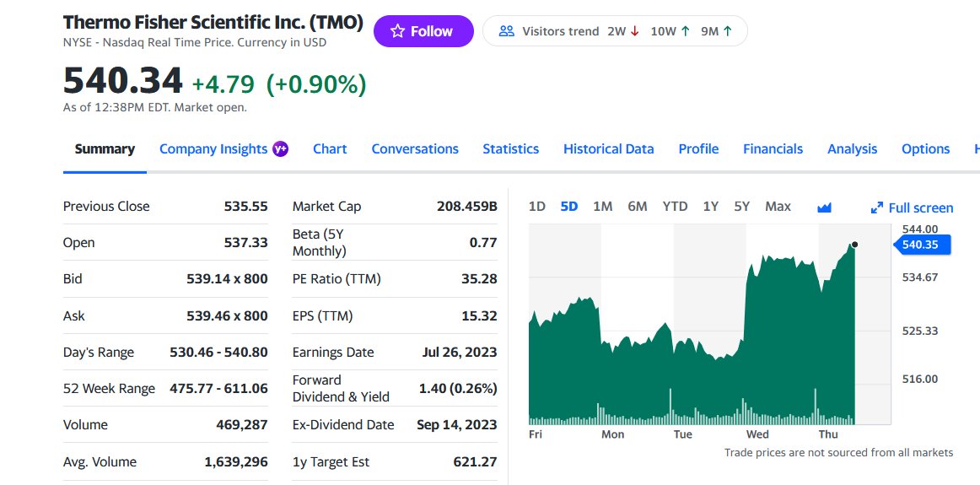This screenshot has width=980, height=485.
Task: Click the mountain chart type icon
Action: [x=824, y=207]
